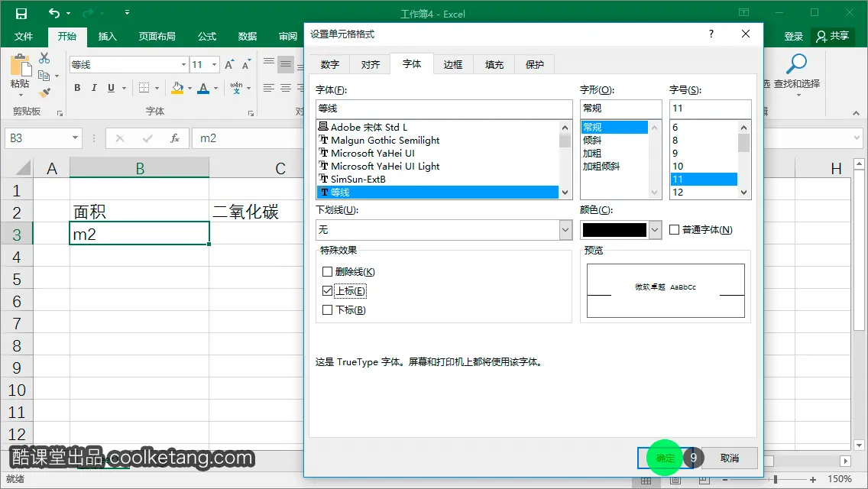Screen dimensions: 868x489
Task: Click the phonetic guide wén icon
Action: [x=236, y=88]
